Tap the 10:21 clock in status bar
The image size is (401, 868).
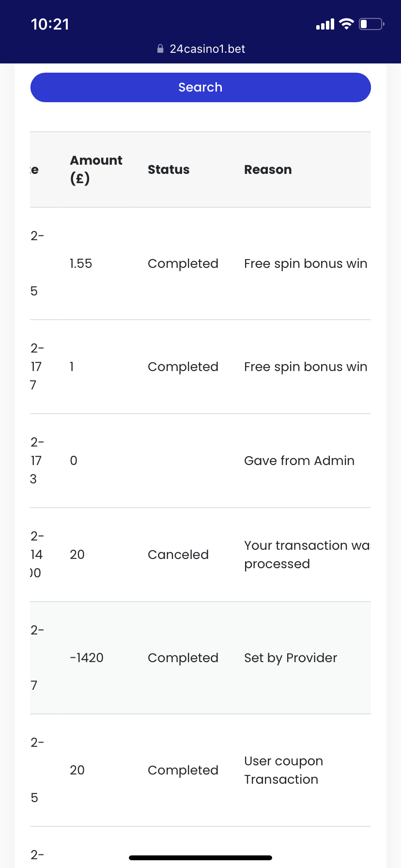(x=50, y=24)
